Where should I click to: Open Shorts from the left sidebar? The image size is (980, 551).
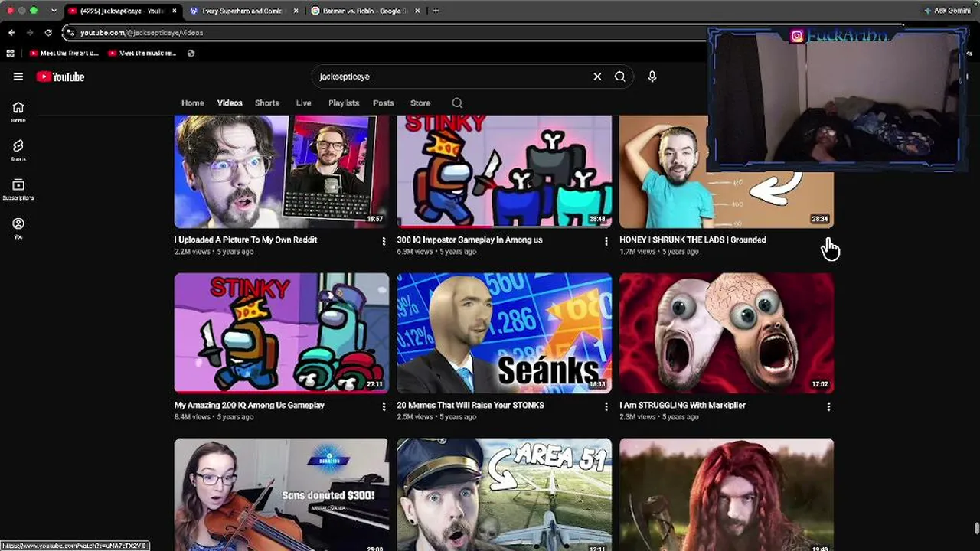[x=18, y=150]
